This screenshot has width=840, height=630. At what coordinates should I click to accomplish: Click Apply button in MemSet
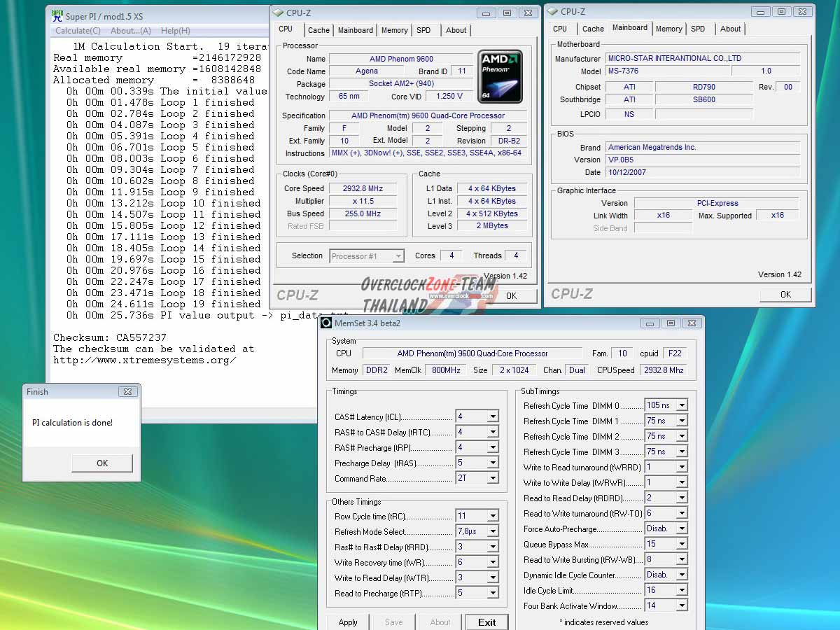click(x=348, y=622)
